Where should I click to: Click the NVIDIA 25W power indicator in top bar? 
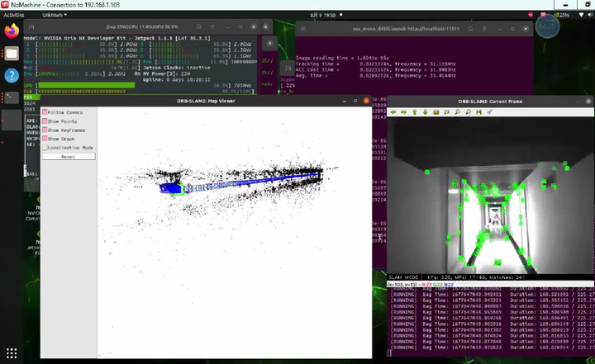(x=562, y=15)
